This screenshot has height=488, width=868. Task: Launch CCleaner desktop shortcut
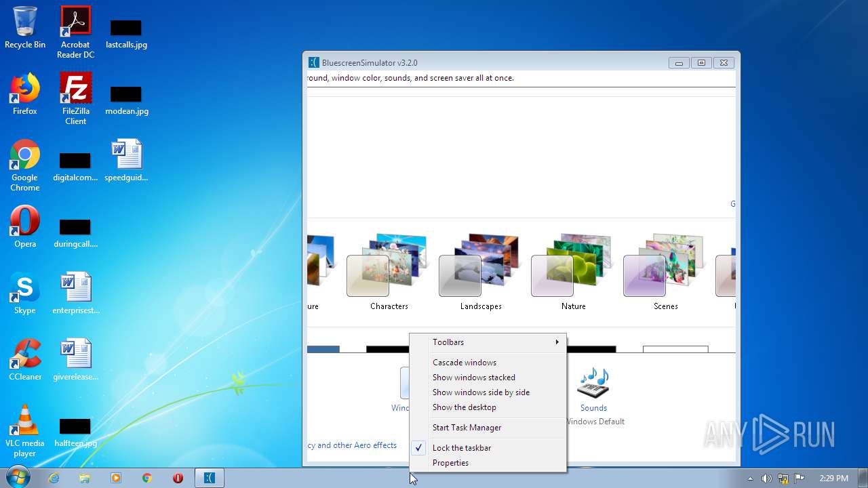(x=25, y=359)
